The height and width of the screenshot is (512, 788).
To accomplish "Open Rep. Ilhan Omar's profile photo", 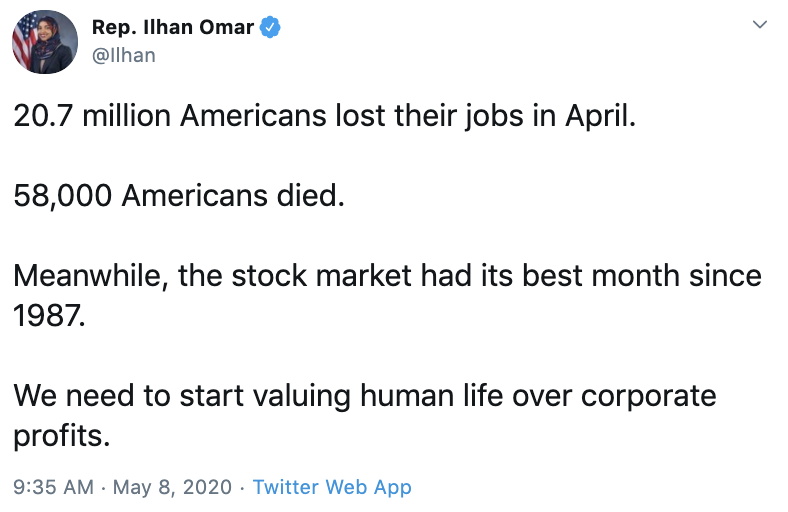I will [45, 42].
